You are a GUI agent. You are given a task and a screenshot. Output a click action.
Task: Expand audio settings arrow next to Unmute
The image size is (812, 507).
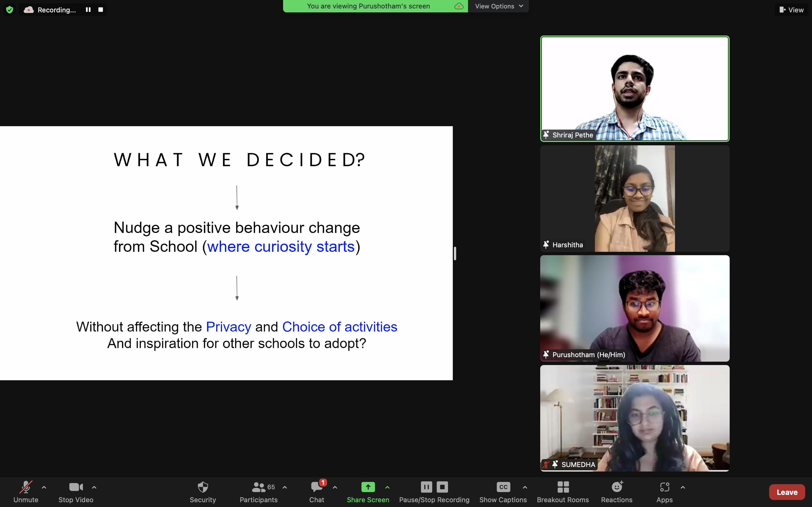click(44, 487)
